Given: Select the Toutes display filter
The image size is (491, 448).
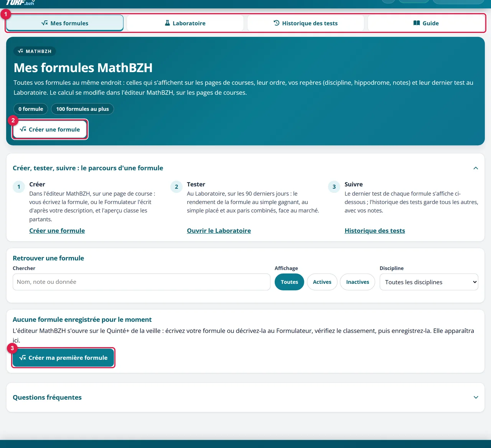Looking at the screenshot, I should pyautogui.click(x=289, y=282).
